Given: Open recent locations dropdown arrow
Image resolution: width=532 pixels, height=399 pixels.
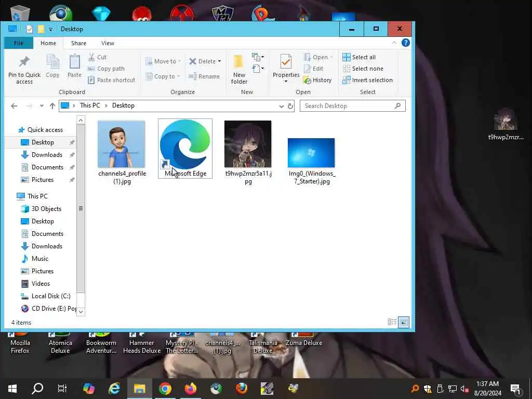Looking at the screenshot, I should click(42, 106).
